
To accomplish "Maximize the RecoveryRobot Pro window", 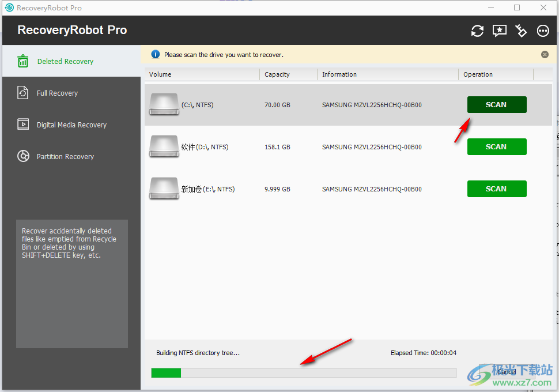I will tap(517, 7).
